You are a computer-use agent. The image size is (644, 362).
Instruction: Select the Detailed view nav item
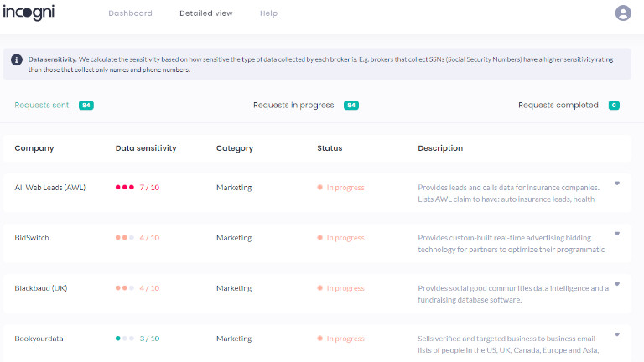point(205,13)
